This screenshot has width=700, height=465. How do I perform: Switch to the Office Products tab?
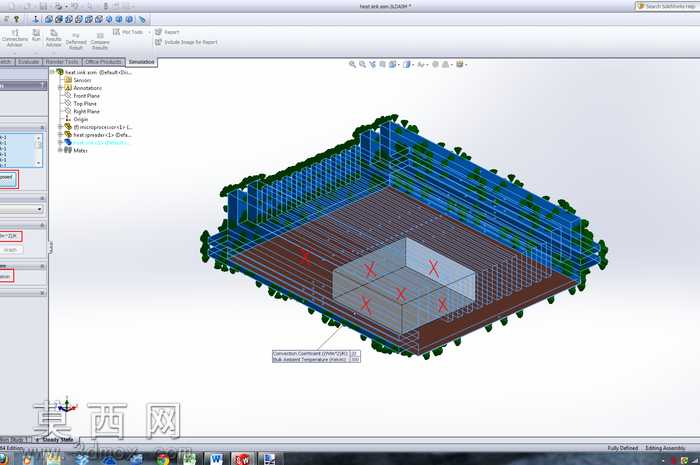(x=103, y=62)
